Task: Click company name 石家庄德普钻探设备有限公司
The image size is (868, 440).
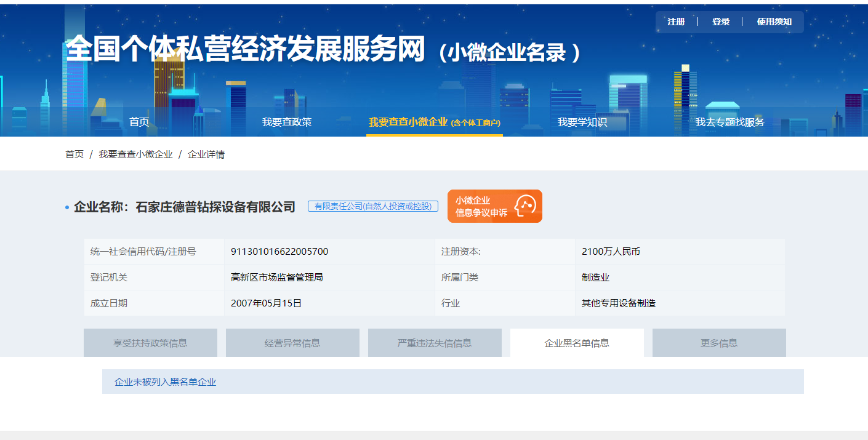Action: tap(215, 207)
